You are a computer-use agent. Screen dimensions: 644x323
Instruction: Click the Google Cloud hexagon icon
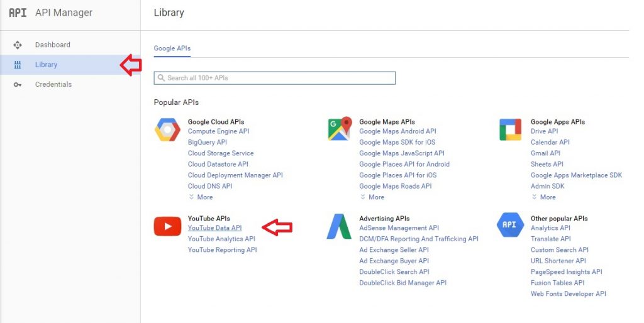[x=167, y=129]
